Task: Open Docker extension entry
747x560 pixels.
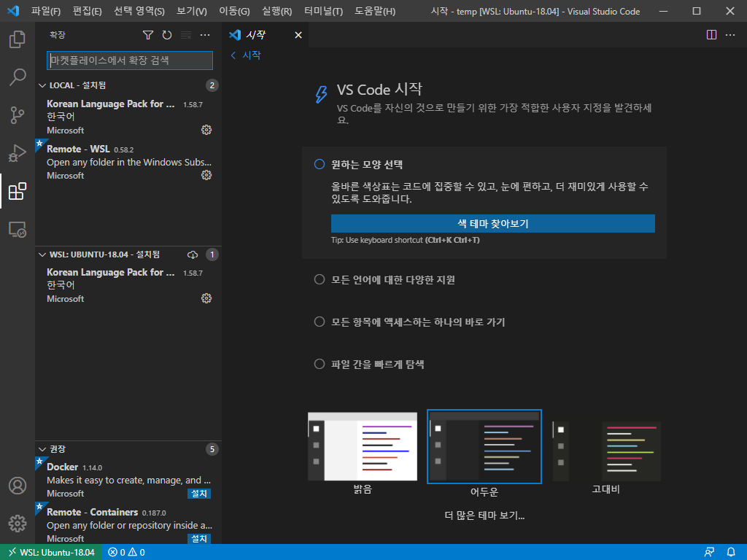Action: click(x=128, y=480)
